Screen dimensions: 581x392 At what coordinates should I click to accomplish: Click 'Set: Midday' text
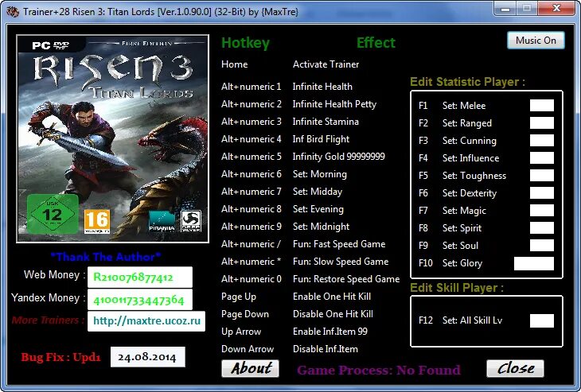coord(318,192)
